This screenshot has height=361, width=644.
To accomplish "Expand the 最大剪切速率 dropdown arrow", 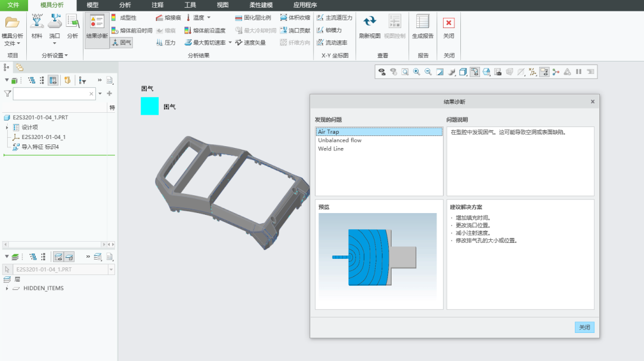I will [230, 42].
